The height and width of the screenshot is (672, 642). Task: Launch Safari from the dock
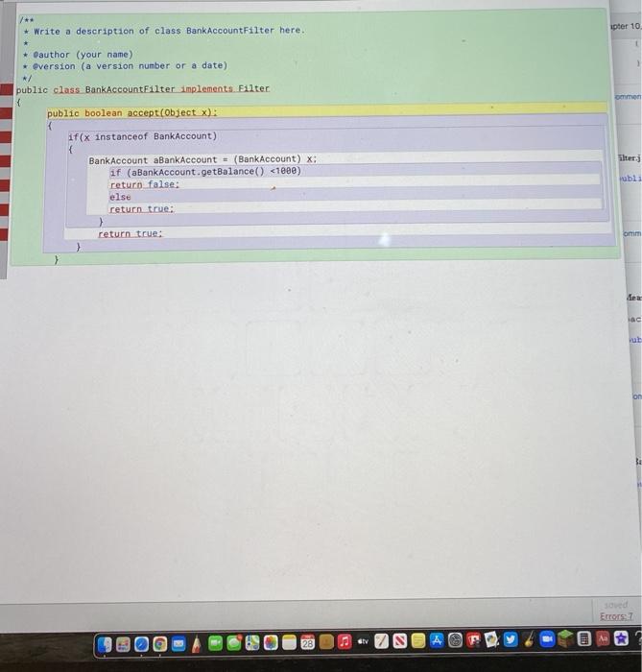(141, 644)
